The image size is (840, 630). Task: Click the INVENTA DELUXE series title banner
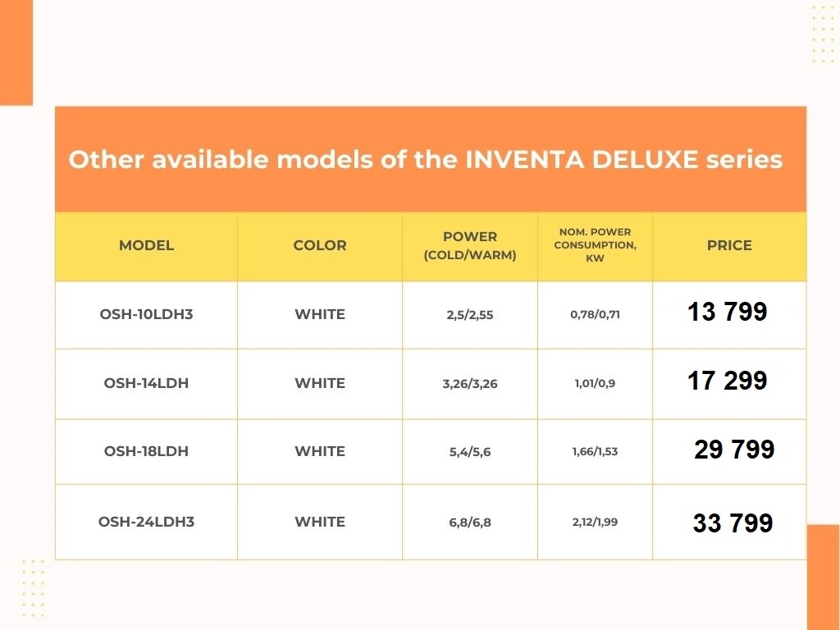pyautogui.click(x=425, y=159)
